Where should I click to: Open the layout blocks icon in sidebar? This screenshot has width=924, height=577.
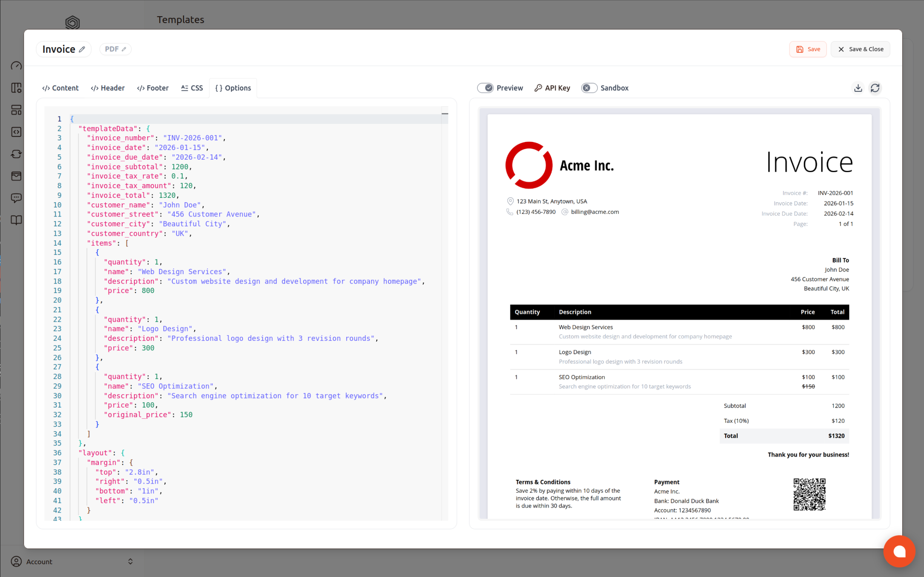pyautogui.click(x=16, y=110)
